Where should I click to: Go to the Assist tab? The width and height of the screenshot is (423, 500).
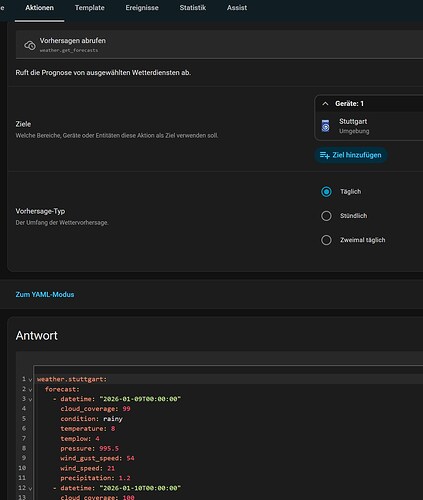click(237, 8)
